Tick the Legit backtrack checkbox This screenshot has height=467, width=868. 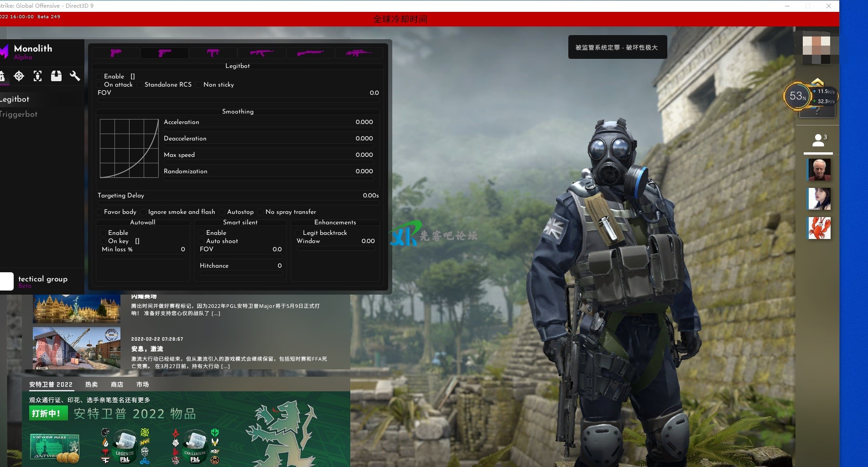pos(298,233)
